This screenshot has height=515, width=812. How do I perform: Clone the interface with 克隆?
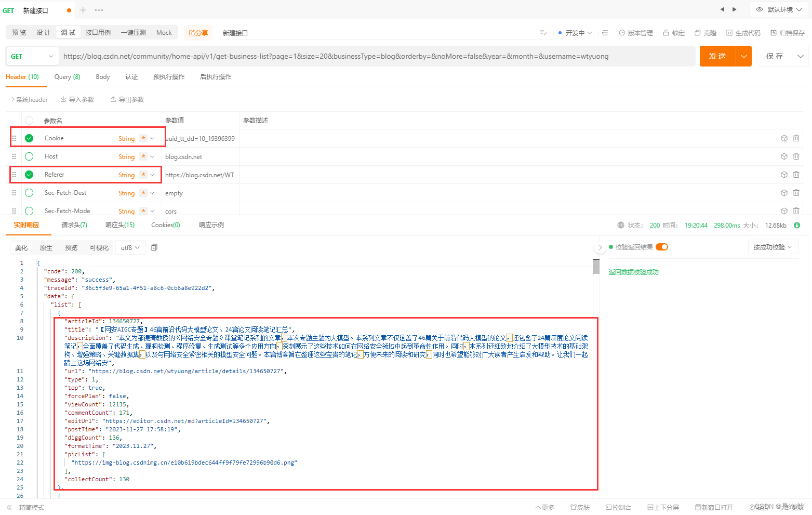coord(705,33)
